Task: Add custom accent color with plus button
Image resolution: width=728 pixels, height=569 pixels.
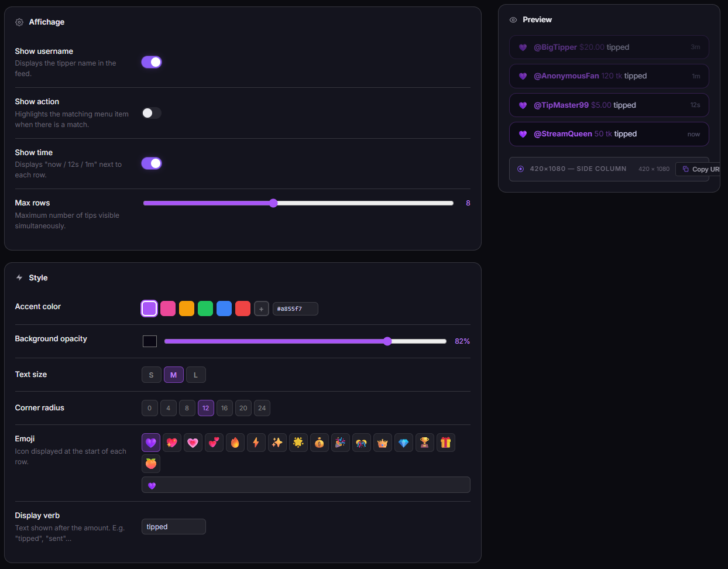Action: (x=262, y=309)
